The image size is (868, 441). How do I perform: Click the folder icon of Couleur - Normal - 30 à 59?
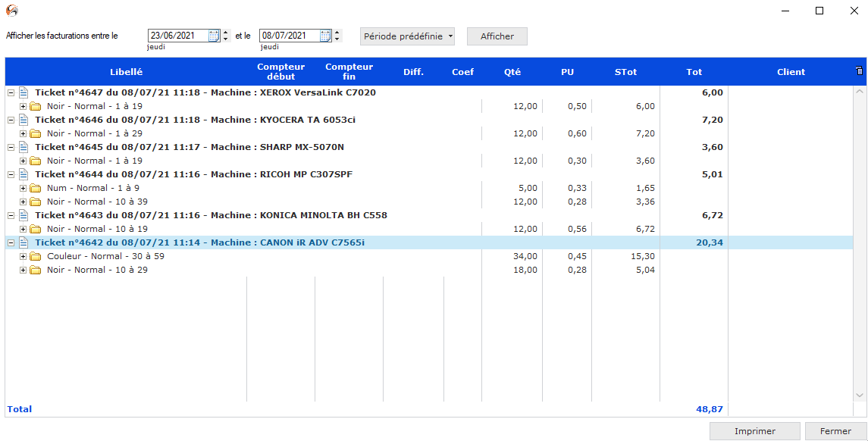coord(36,256)
